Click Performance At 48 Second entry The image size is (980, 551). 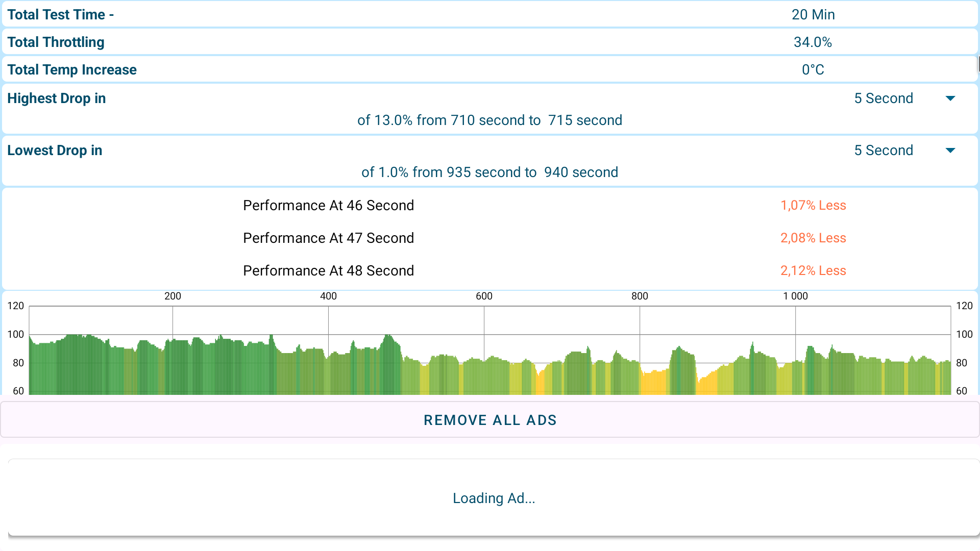[x=328, y=271]
